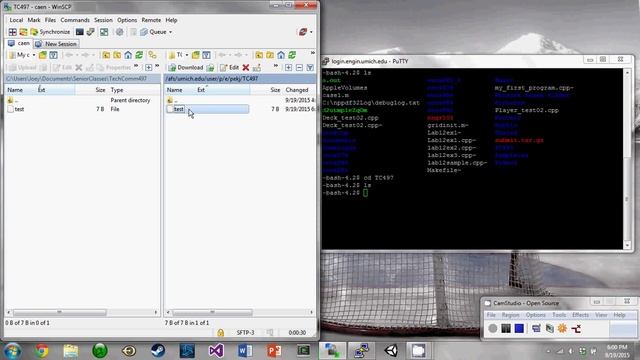
Task: Open transfer settings dropdown arrow at toolbar right
Action: [x=311, y=32]
